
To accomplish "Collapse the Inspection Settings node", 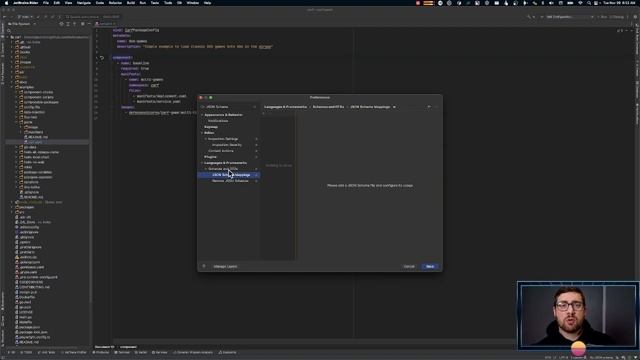I will click(206, 139).
